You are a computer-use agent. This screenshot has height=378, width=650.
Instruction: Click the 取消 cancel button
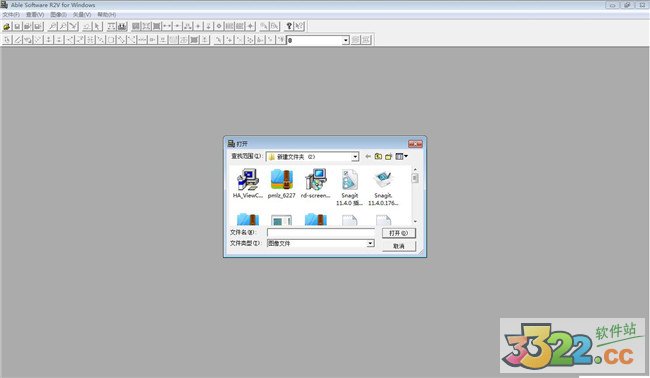(x=398, y=246)
